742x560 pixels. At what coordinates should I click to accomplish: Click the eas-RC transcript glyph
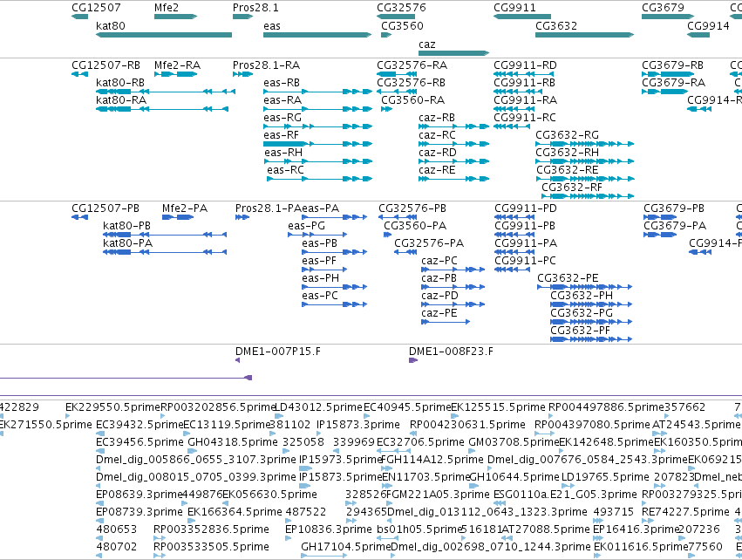pos(319,179)
